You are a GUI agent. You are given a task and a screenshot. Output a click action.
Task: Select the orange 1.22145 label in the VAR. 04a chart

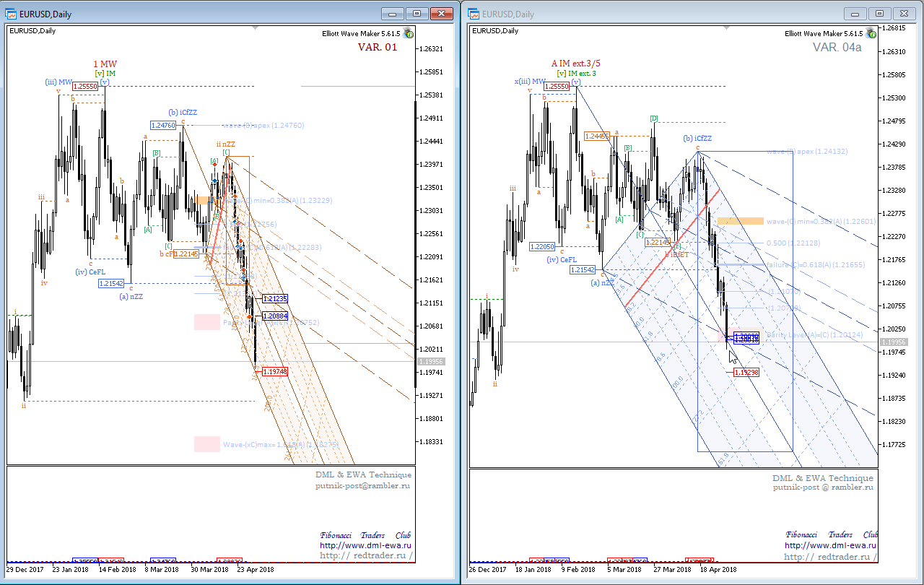click(x=658, y=243)
